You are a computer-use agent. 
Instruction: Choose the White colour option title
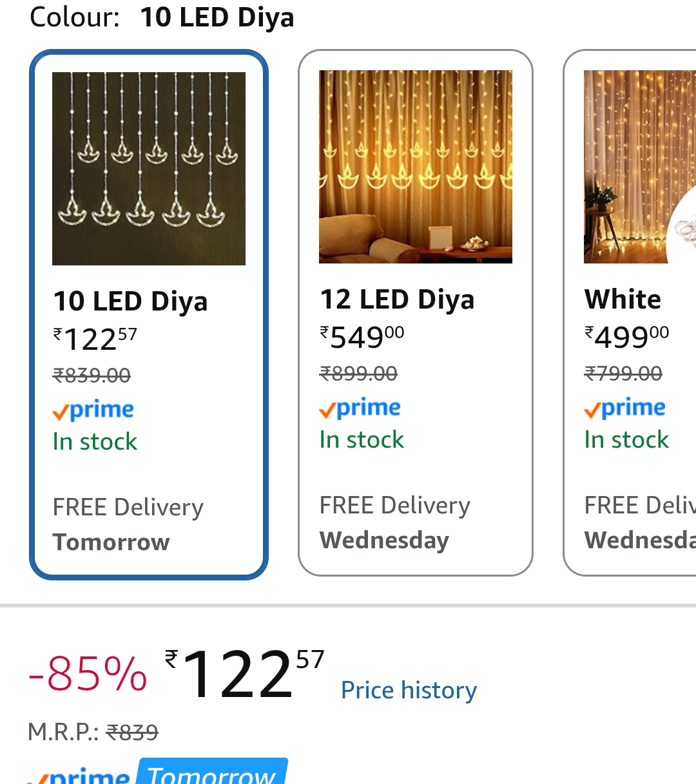[623, 300]
